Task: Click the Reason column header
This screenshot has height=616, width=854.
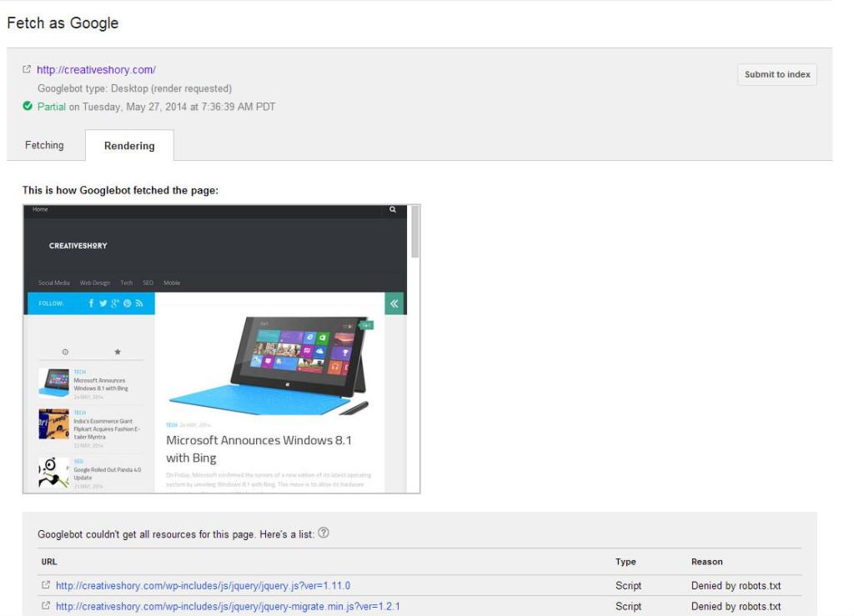Action: point(707,562)
